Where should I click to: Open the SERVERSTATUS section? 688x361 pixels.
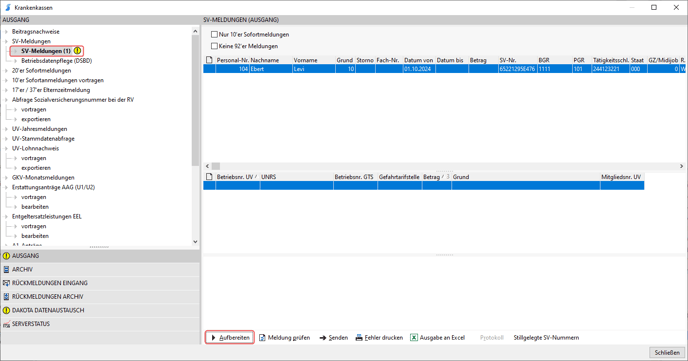point(100,324)
